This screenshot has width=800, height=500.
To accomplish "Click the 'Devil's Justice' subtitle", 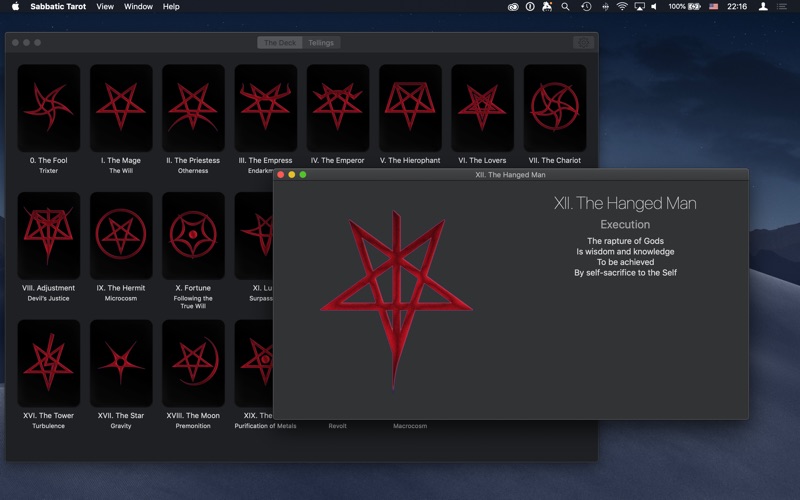I will click(x=48, y=298).
